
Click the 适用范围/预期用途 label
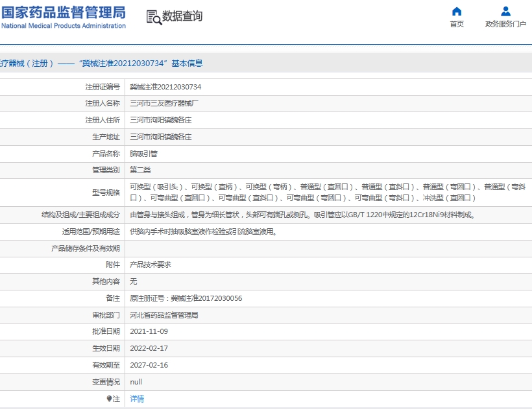[91, 232]
